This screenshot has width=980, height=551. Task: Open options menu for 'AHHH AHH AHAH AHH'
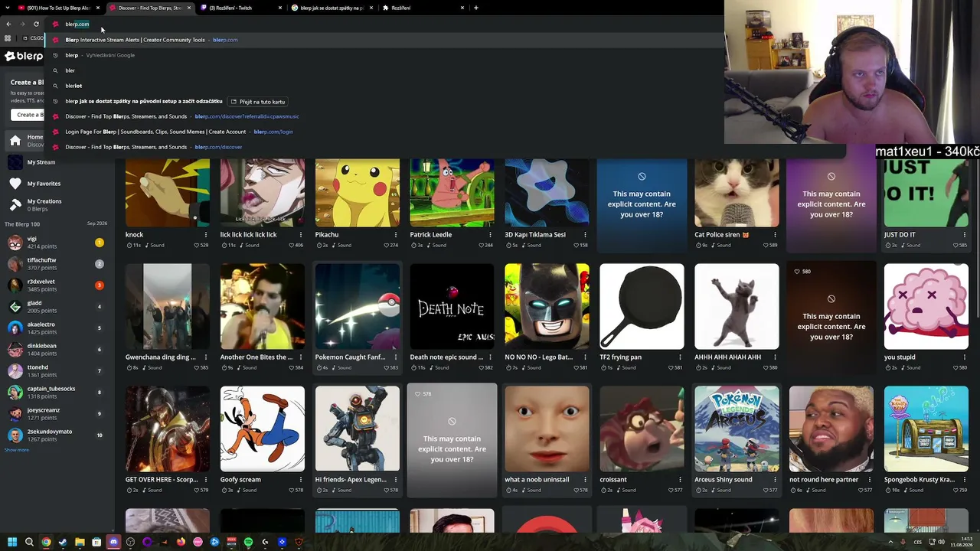775,357
